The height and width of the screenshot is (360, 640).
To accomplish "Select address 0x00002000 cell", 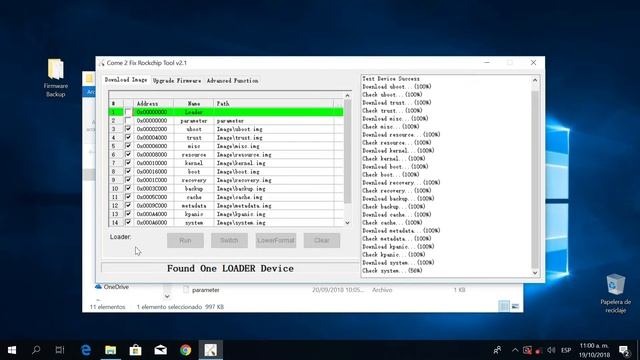I will [153, 129].
